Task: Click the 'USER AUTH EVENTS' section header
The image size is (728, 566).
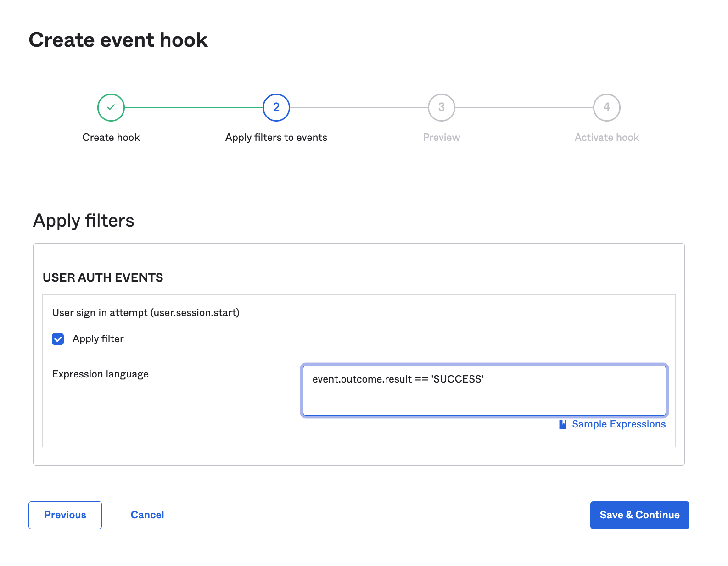Action: point(103,277)
